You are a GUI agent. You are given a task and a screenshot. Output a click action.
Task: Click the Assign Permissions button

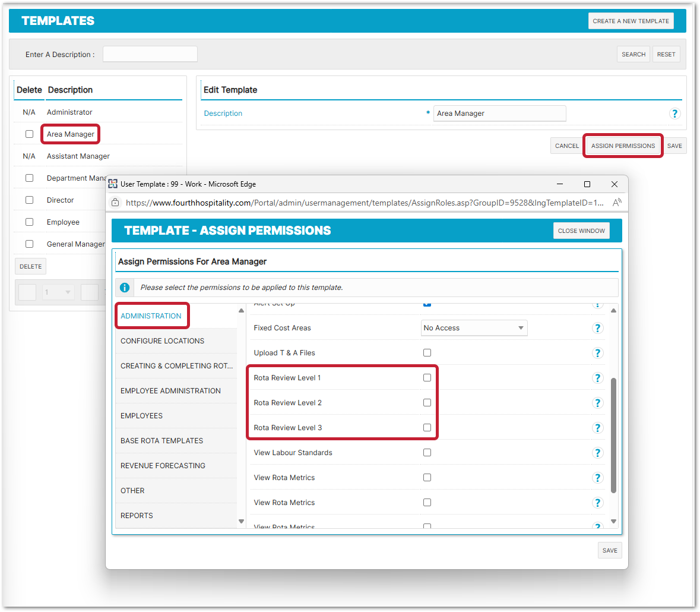click(623, 146)
